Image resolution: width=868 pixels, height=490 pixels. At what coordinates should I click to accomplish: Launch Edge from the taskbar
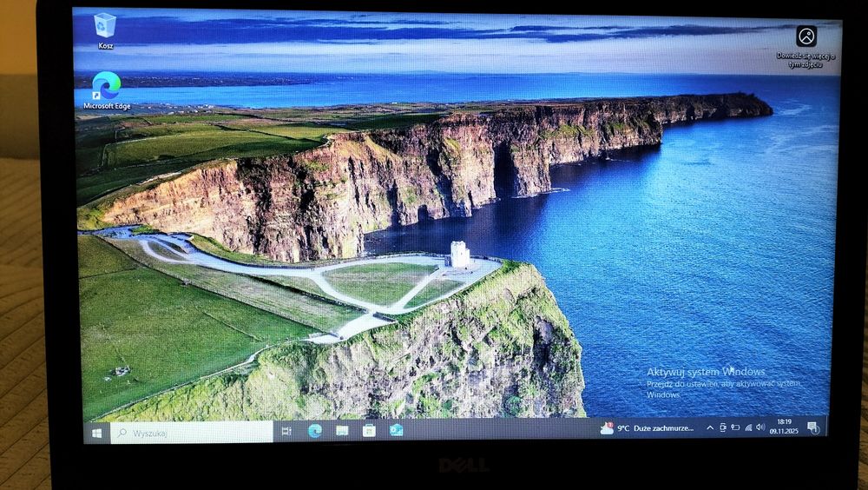click(315, 431)
